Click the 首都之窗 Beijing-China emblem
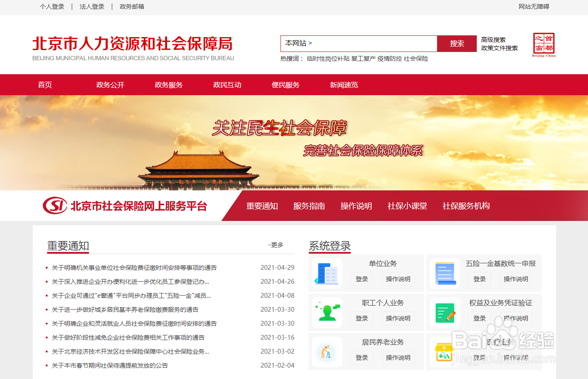Viewport: 588px width, 379px height. [544, 45]
